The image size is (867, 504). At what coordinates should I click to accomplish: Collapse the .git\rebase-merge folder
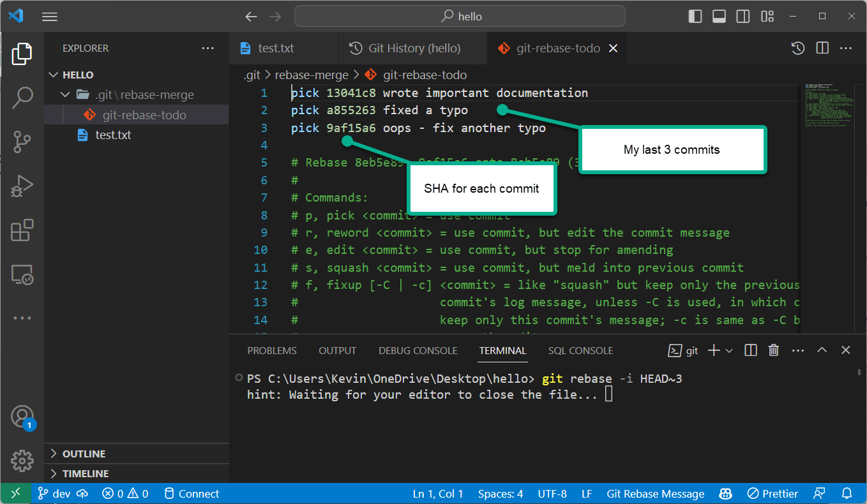pos(137,94)
